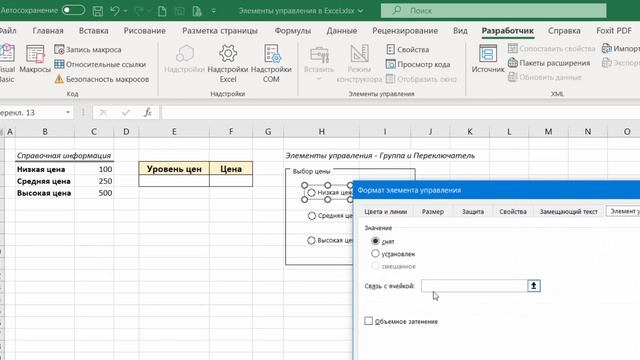Click Запись макроса

point(88,49)
